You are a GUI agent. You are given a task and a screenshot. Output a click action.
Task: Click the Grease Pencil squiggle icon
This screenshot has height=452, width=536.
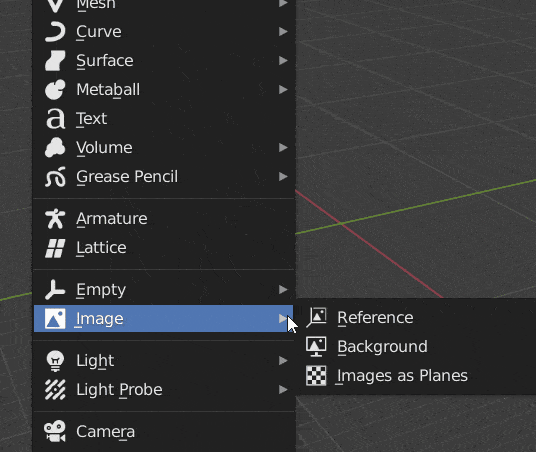55,177
